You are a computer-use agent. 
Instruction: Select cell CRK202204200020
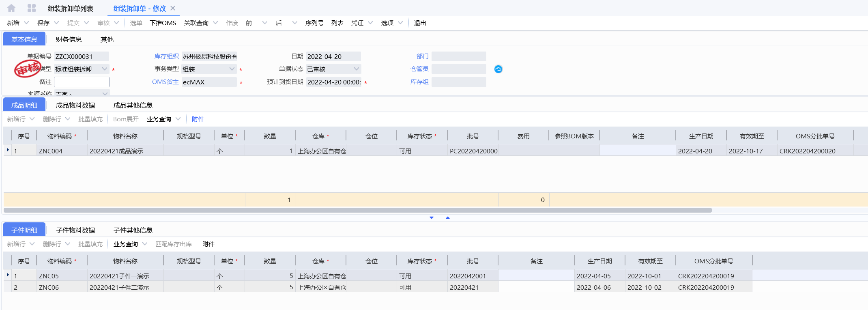(x=815, y=151)
